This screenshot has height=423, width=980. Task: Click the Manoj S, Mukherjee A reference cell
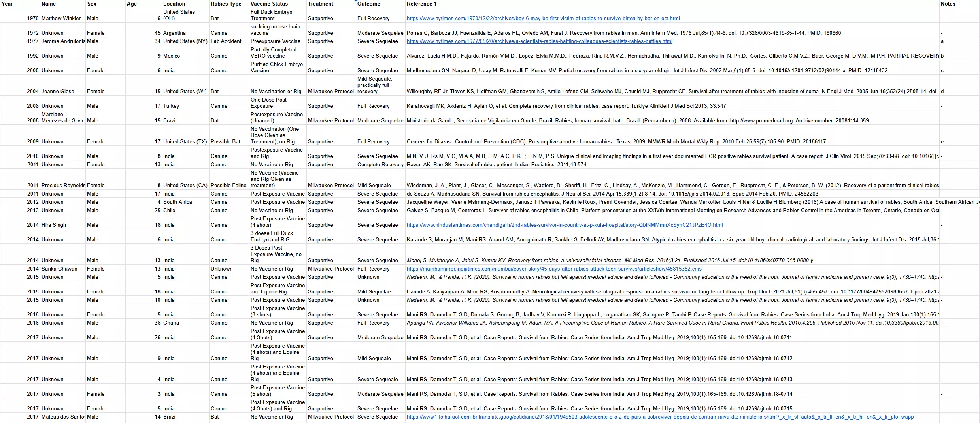coord(672,254)
